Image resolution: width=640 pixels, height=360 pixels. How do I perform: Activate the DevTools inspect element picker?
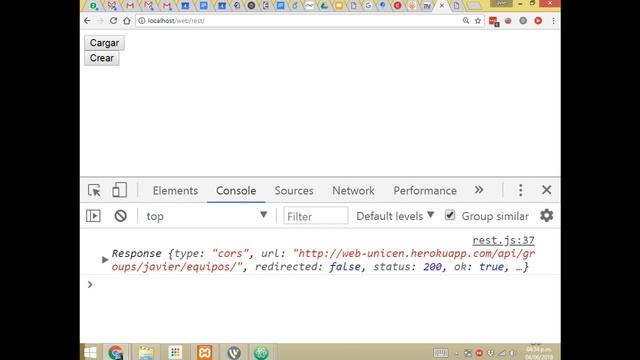pyautogui.click(x=94, y=190)
